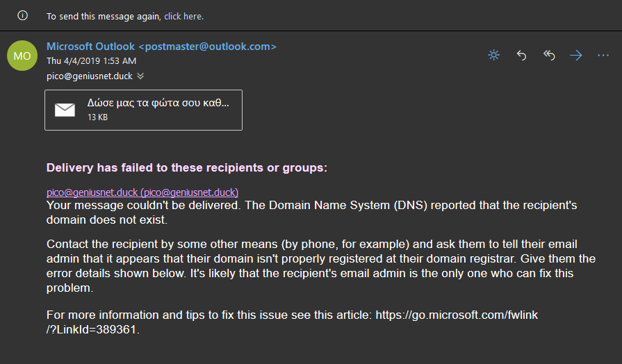Toggle the light/dark mode sun icon

pyautogui.click(x=494, y=55)
